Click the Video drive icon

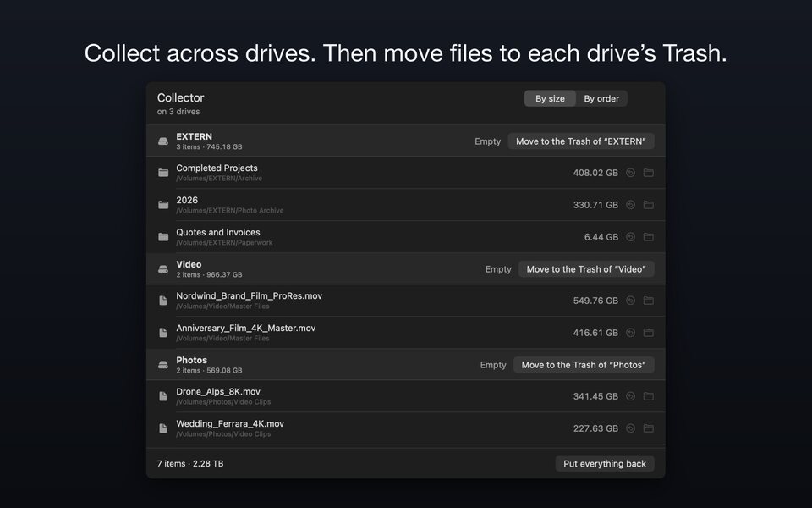tap(163, 269)
